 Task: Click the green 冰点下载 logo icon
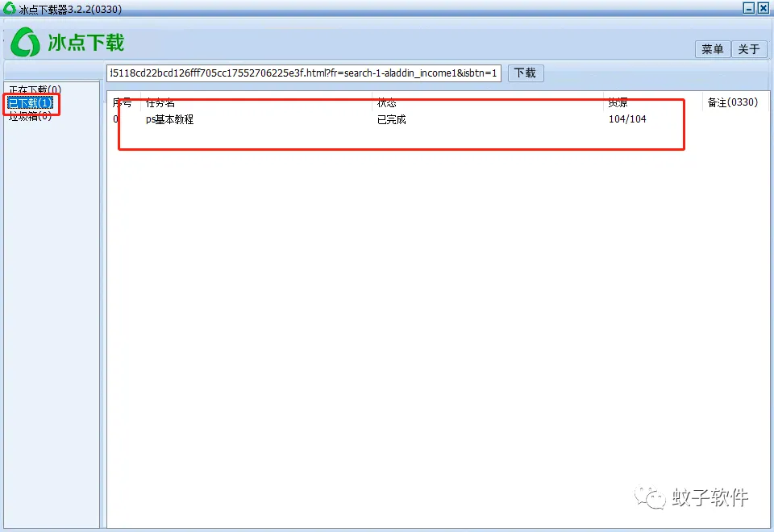25,42
